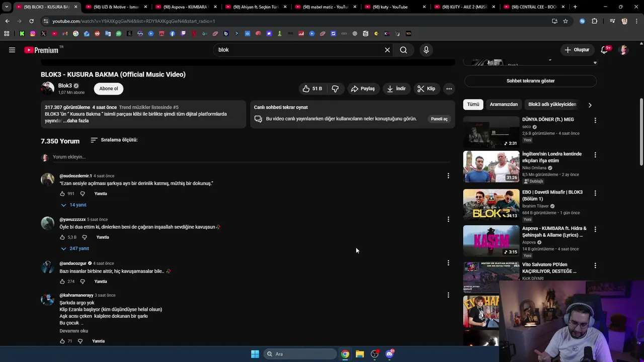Screen dimensions: 644x362
Task: Open options for sudeozdemir.1's comment
Action: click(448, 175)
